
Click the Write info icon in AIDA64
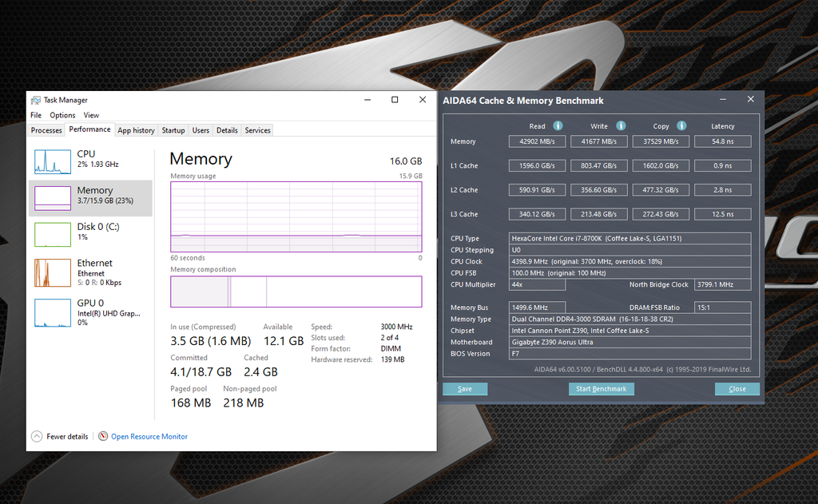(x=621, y=125)
